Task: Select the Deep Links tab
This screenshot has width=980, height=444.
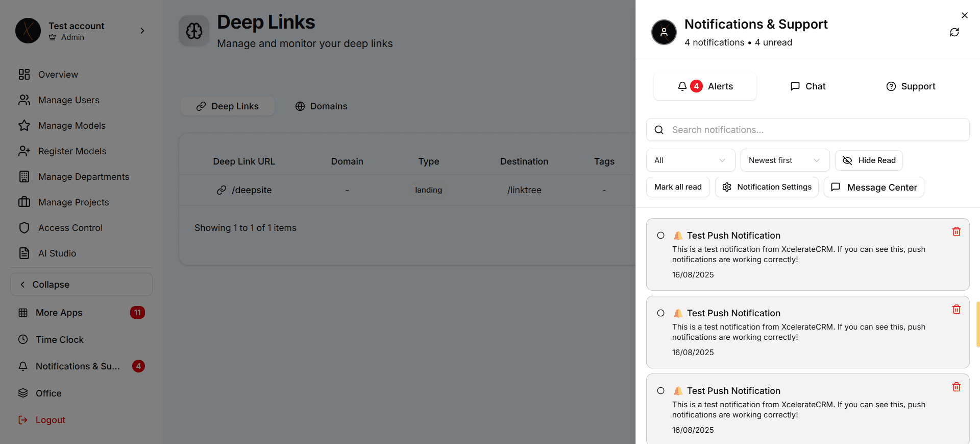Action: 228,106
